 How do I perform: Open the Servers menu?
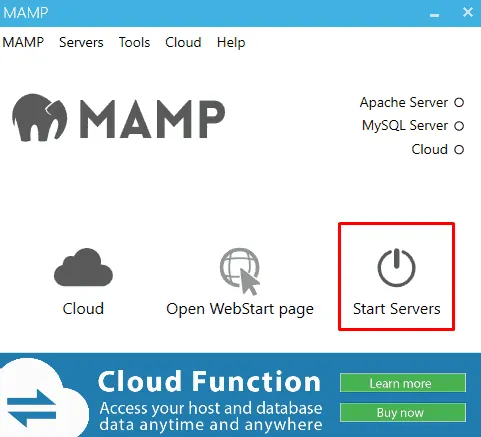click(x=81, y=43)
